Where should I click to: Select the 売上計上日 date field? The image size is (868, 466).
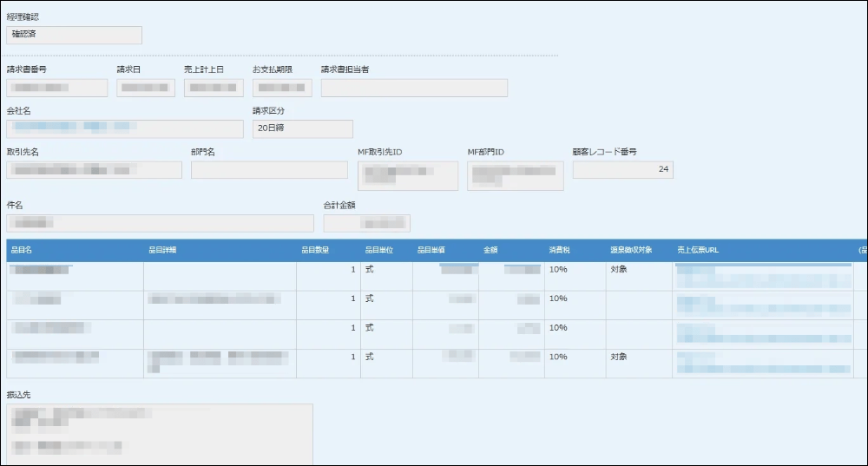214,88
